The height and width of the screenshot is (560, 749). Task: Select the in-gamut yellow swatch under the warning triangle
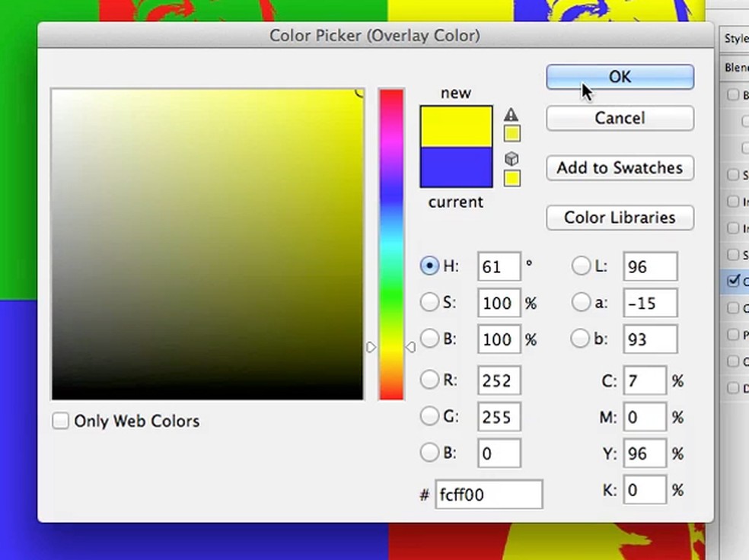coord(512,132)
